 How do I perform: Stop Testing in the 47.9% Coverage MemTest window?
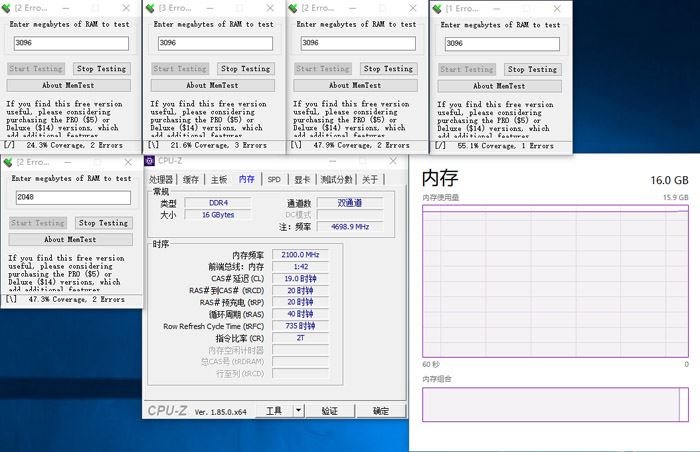(x=388, y=68)
